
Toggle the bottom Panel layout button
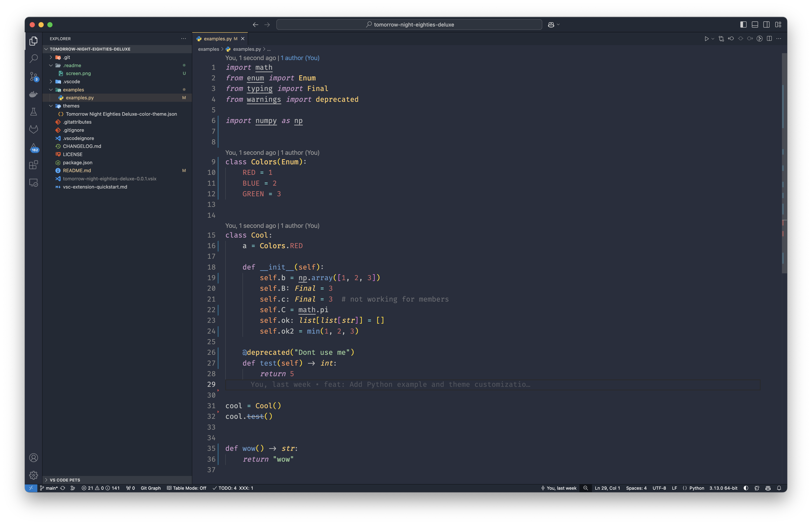pos(755,25)
